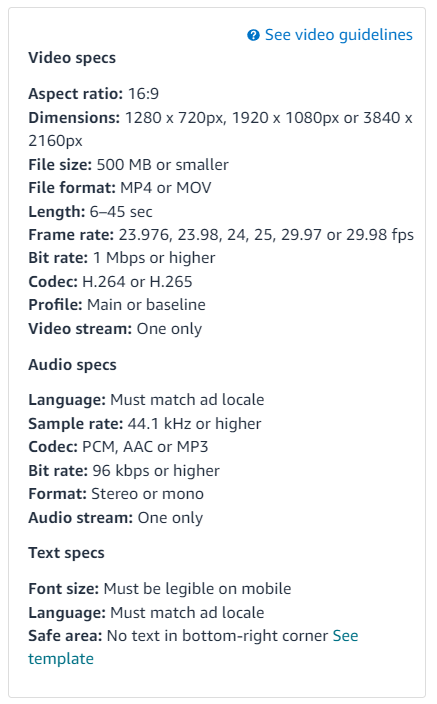Click the Format Stereo or mono line
This screenshot has width=437, height=704.
tap(116, 494)
